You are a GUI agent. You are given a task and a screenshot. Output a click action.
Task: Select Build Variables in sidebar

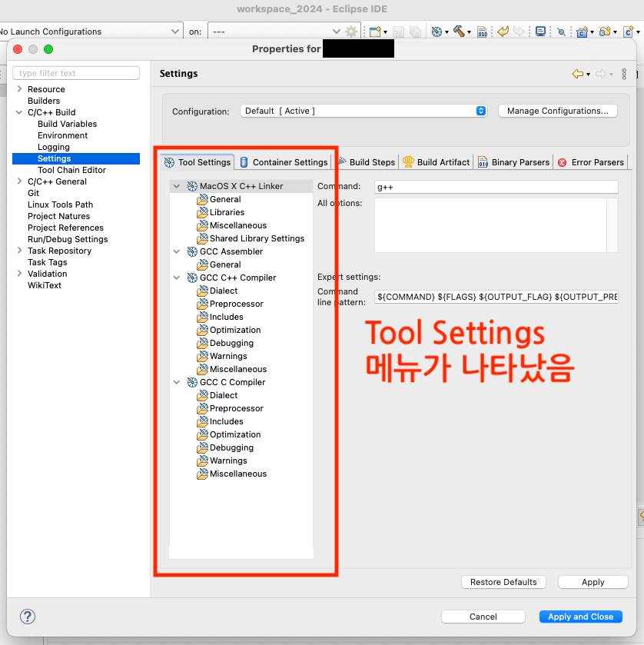67,124
